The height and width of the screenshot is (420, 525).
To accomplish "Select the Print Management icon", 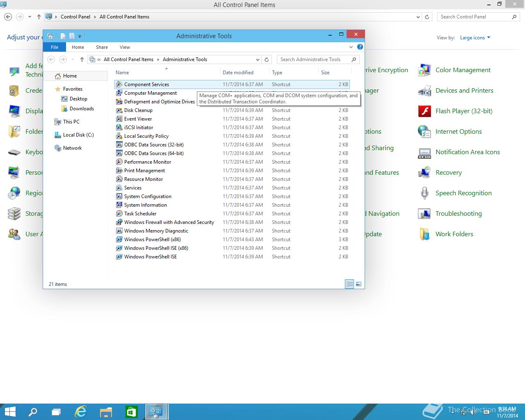I will (119, 171).
